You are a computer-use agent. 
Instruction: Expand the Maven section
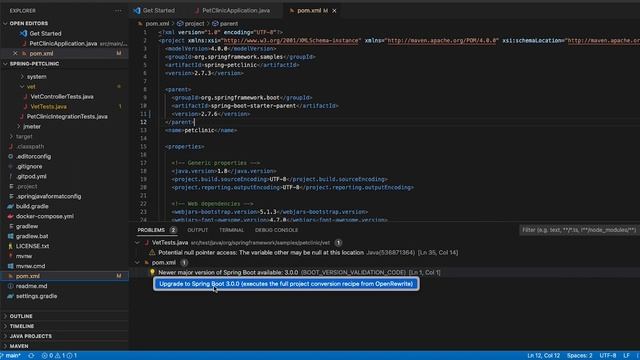coord(19,346)
